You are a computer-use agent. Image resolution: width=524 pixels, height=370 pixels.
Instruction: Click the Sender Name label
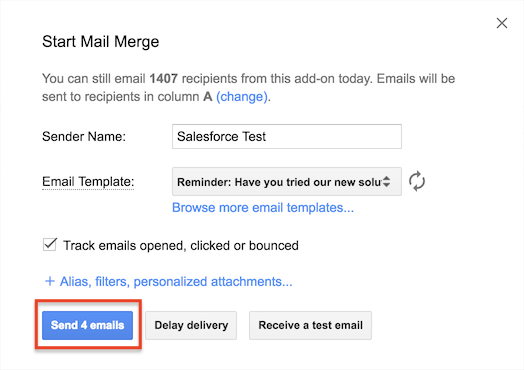click(x=84, y=136)
